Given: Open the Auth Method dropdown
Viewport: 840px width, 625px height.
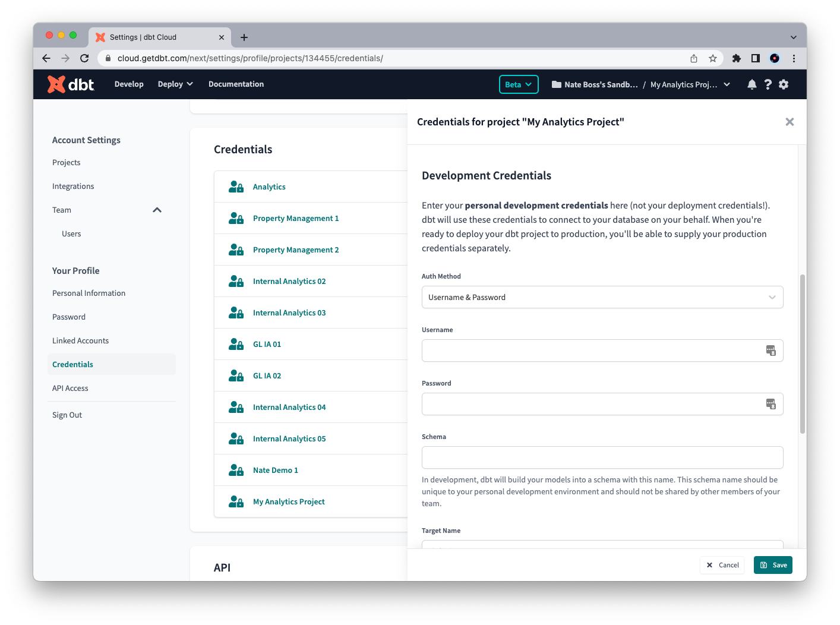Looking at the screenshot, I should coord(602,297).
